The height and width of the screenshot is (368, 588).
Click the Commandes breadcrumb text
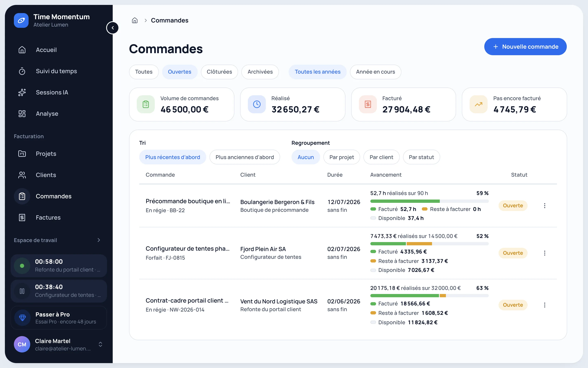[170, 20]
